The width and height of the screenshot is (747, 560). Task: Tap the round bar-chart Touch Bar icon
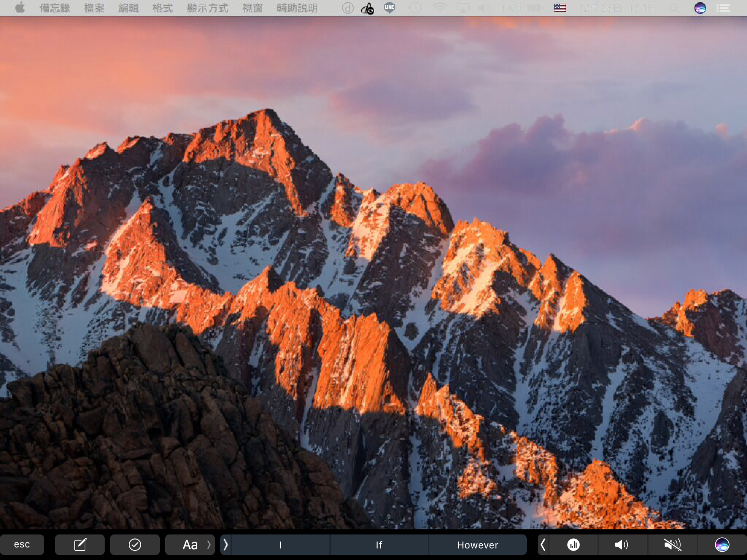pyautogui.click(x=573, y=545)
